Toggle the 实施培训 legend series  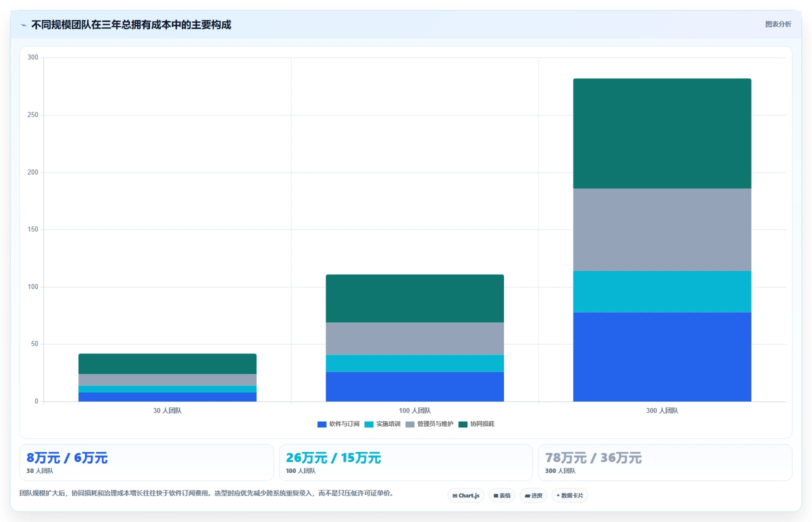pyautogui.click(x=382, y=424)
